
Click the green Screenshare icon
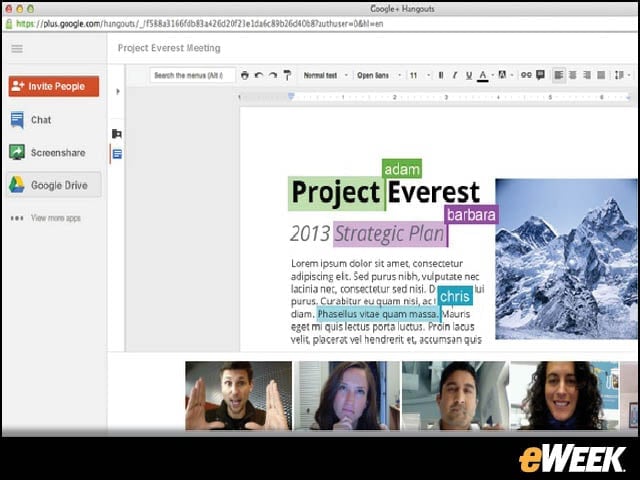(17, 152)
